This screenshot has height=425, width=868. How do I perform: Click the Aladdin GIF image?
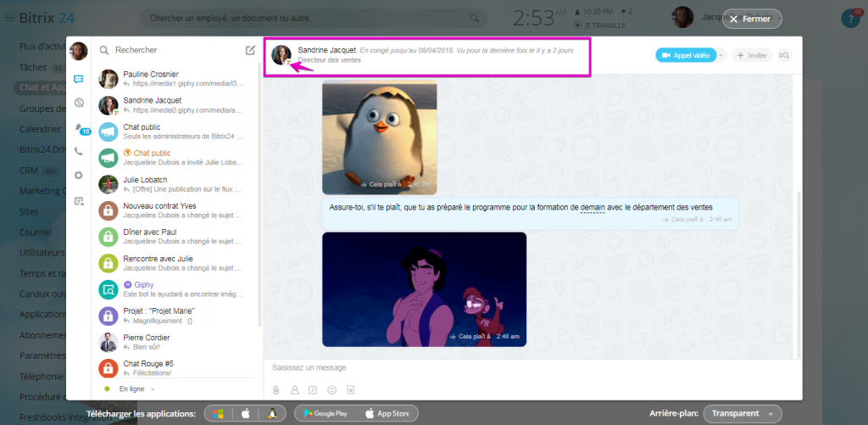point(424,289)
